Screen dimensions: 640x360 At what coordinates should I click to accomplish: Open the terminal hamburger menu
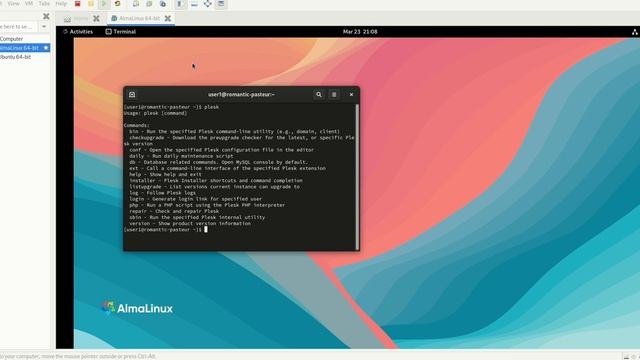point(333,94)
